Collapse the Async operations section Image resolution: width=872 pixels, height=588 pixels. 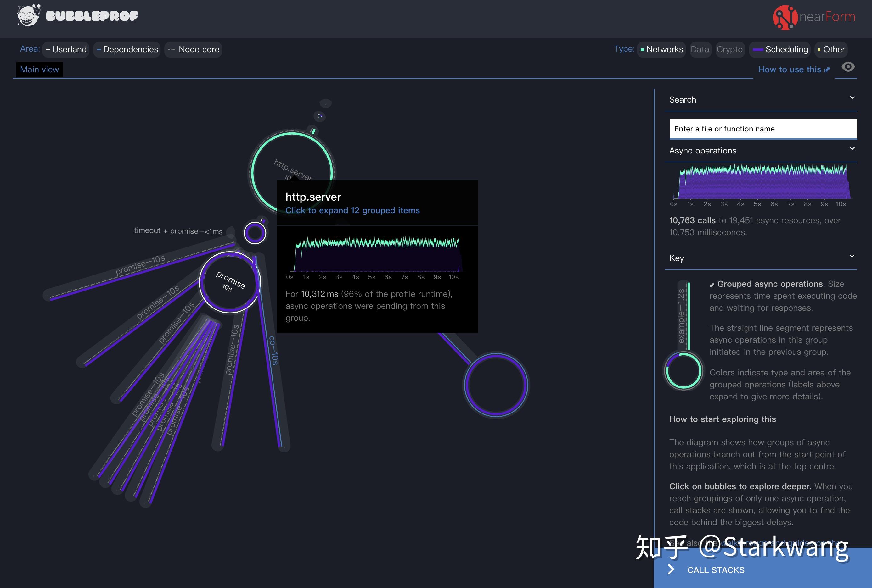852,148
